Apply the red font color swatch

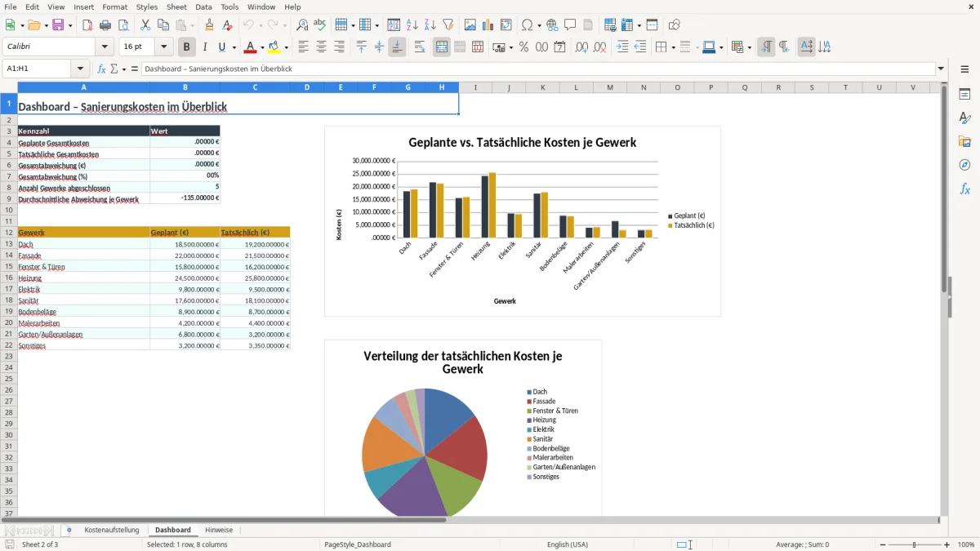[251, 47]
